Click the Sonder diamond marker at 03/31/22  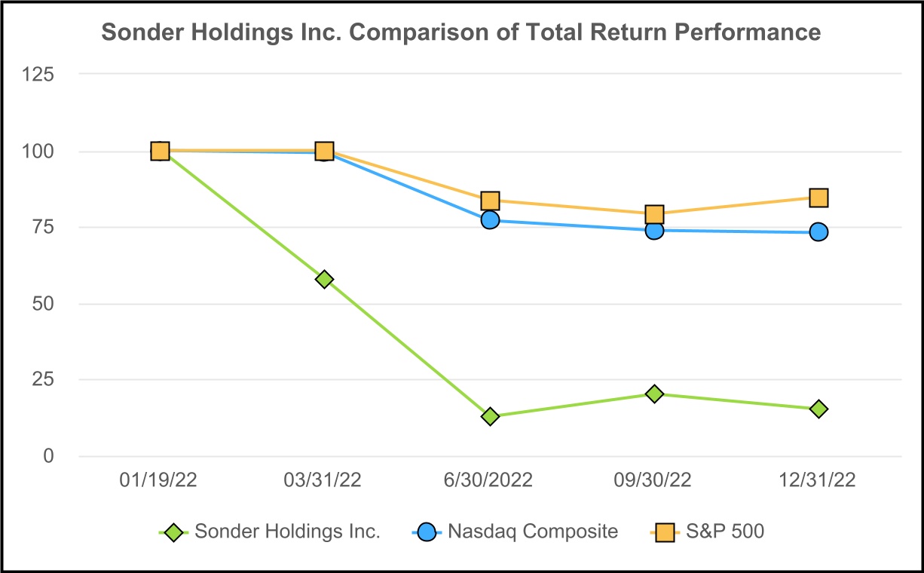325,279
